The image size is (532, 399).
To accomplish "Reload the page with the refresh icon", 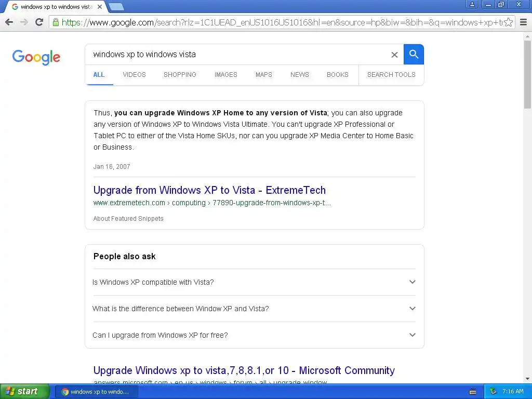I will click(x=39, y=22).
